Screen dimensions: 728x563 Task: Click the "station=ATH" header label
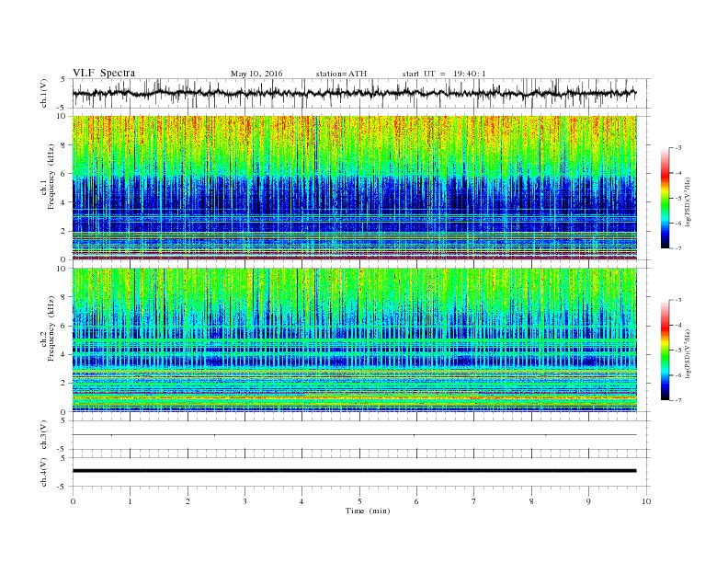coord(341,74)
